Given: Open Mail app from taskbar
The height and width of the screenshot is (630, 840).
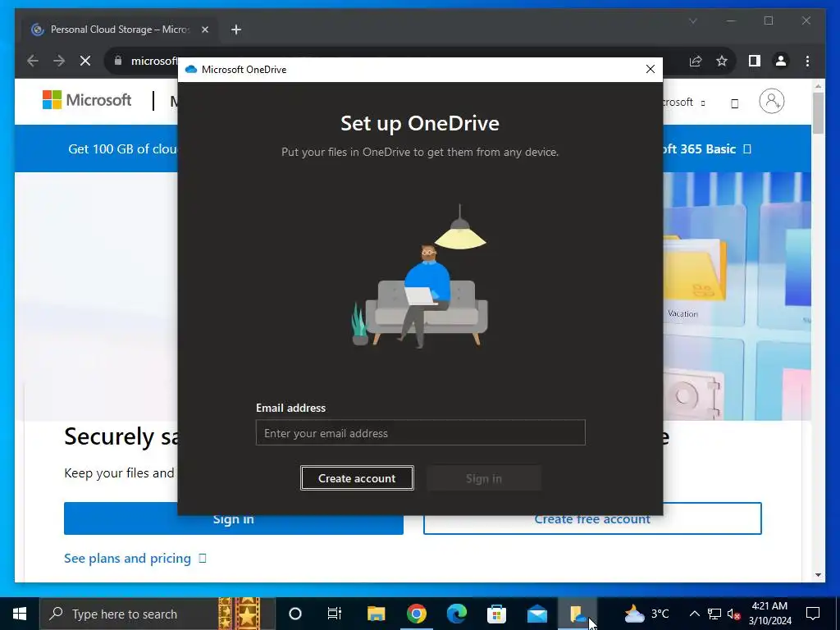Looking at the screenshot, I should 536,614.
